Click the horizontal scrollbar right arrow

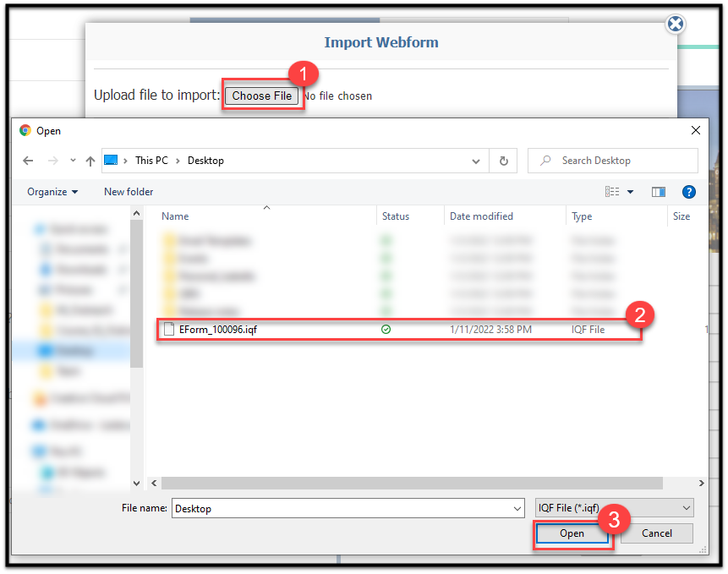(701, 484)
